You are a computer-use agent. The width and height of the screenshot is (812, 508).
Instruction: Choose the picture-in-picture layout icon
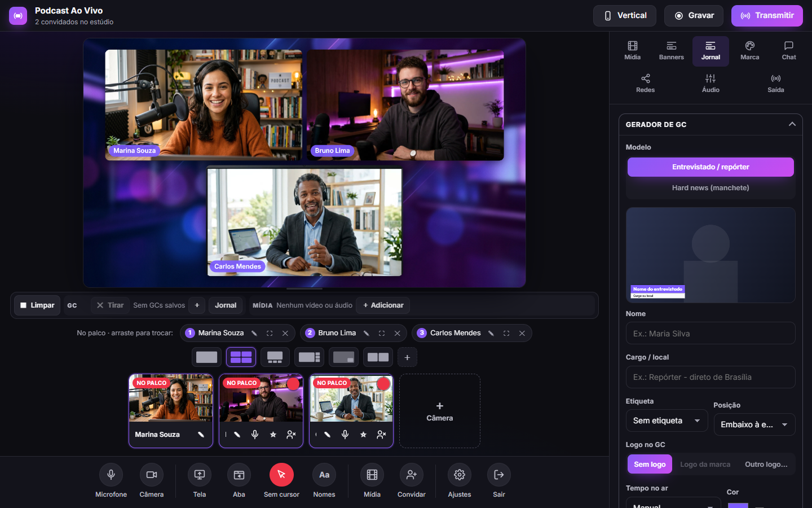pos(343,357)
